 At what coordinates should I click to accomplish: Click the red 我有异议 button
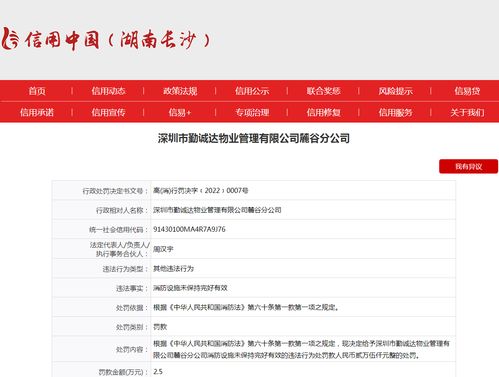[468, 166]
